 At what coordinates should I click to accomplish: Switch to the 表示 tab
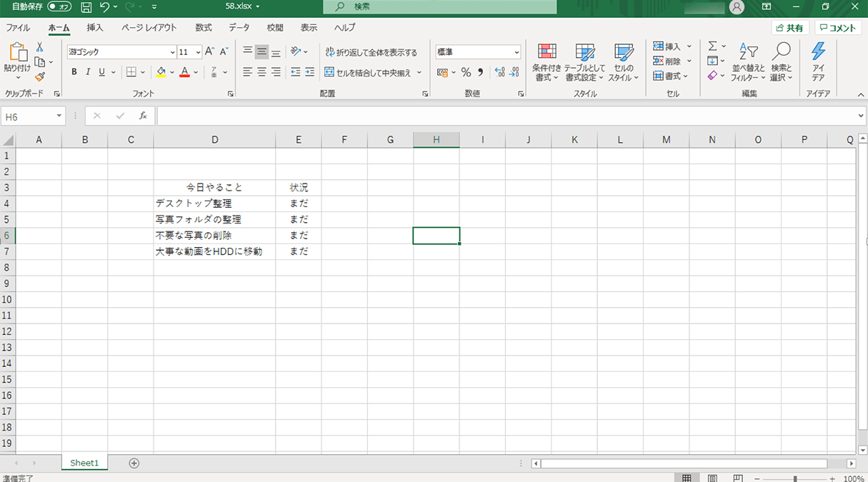coord(309,28)
